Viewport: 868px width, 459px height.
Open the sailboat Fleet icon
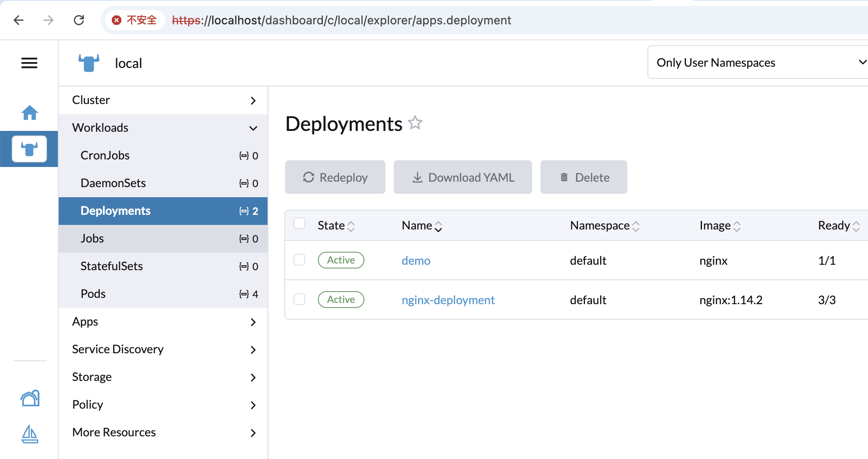click(30, 434)
